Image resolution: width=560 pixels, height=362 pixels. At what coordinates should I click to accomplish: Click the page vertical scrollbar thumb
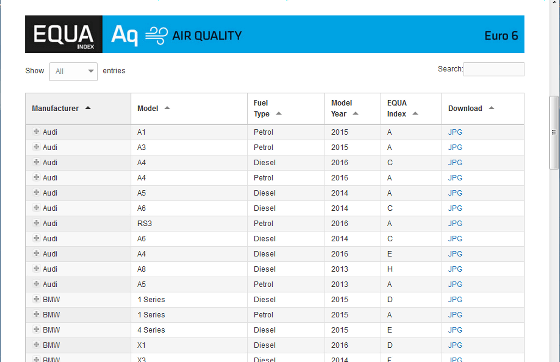click(x=554, y=132)
